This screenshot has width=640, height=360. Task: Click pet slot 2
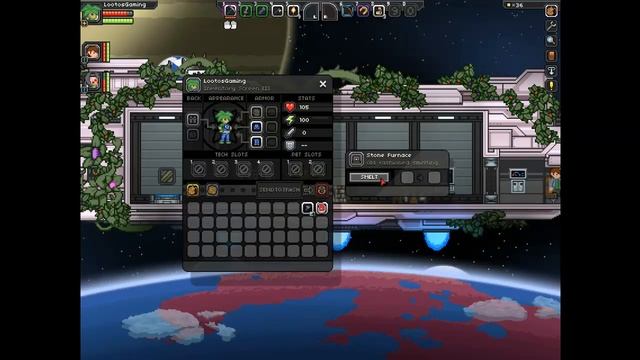coord(318,169)
